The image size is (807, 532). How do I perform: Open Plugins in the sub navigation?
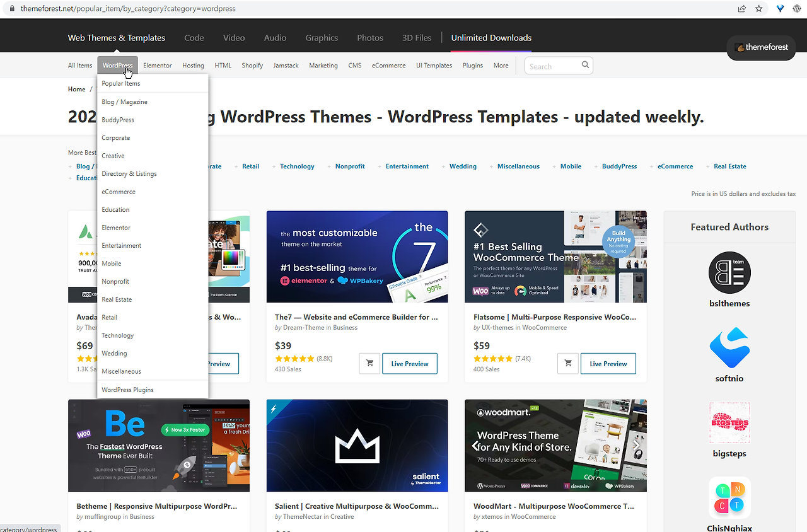point(473,66)
